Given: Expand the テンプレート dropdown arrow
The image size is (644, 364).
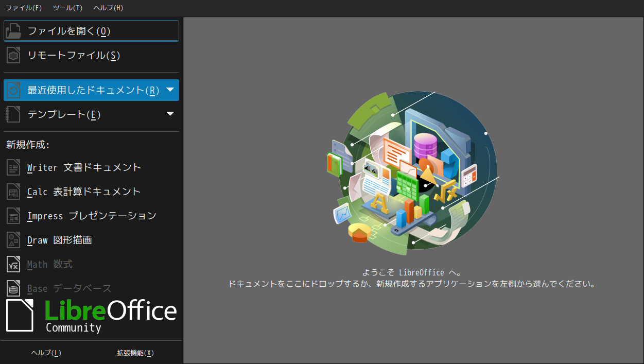Looking at the screenshot, I should (170, 114).
